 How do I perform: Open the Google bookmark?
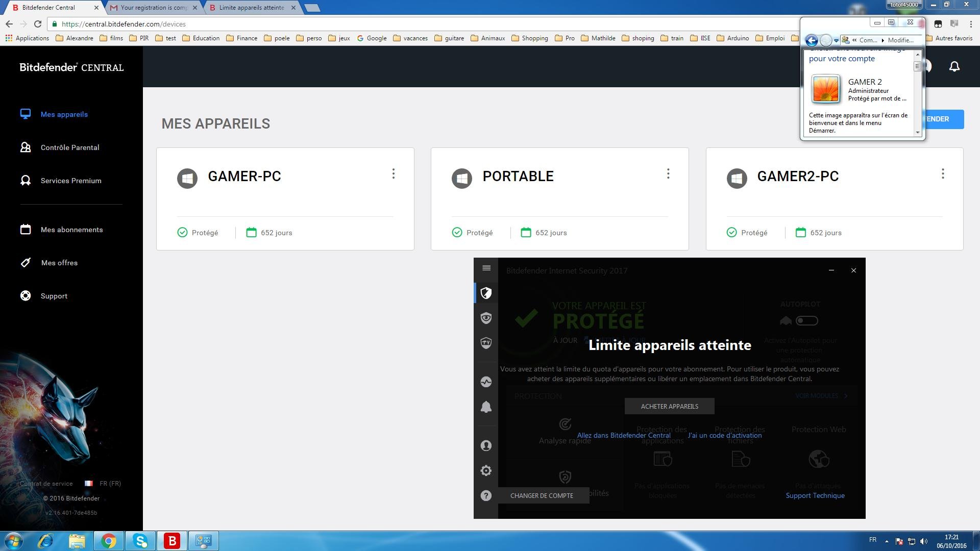coord(372,38)
